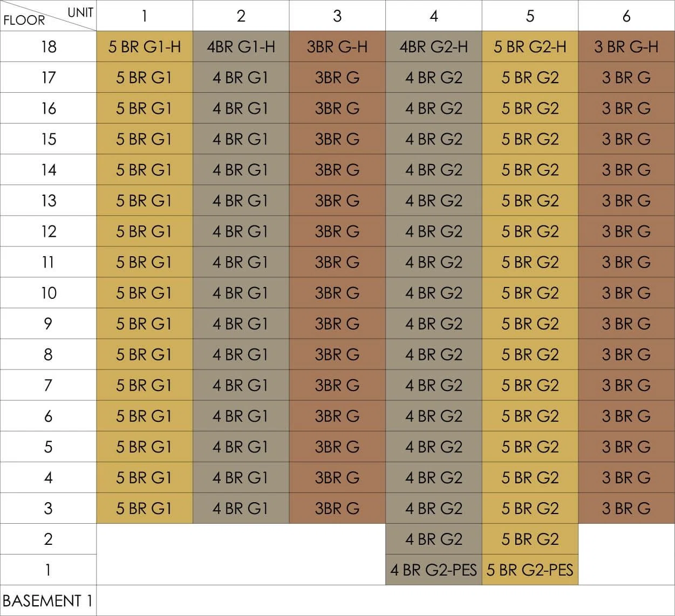This screenshot has width=675, height=616.
Task: Select the 4 BR G1 unit on floor 10
Action: (x=241, y=293)
